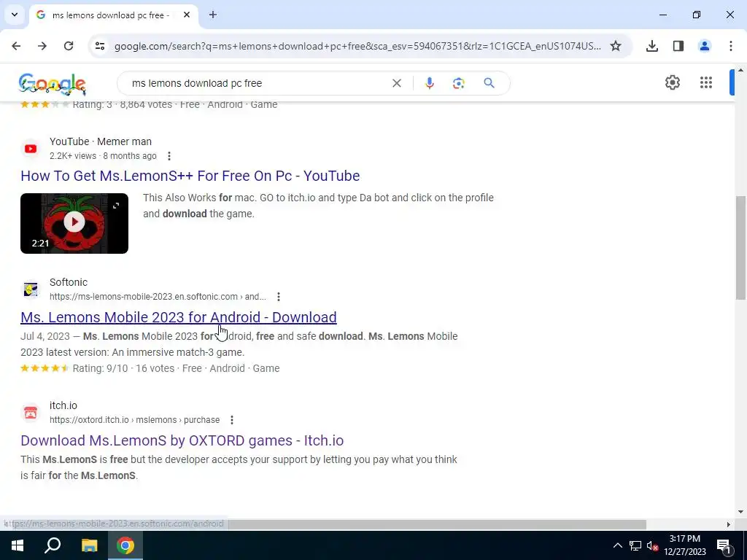Click 'YouTube · Memer man' source text
The width and height of the screenshot is (747, 560).
(101, 141)
